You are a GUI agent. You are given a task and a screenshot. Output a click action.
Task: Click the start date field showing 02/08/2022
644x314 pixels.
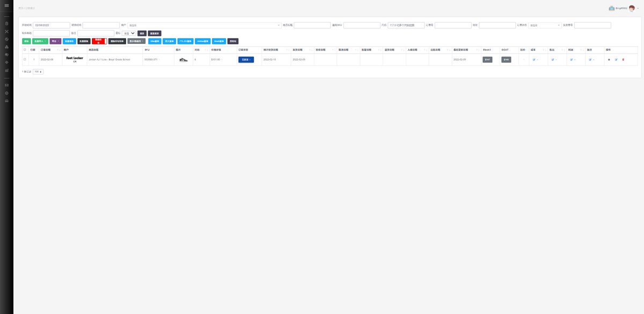pyautogui.click(x=52, y=25)
